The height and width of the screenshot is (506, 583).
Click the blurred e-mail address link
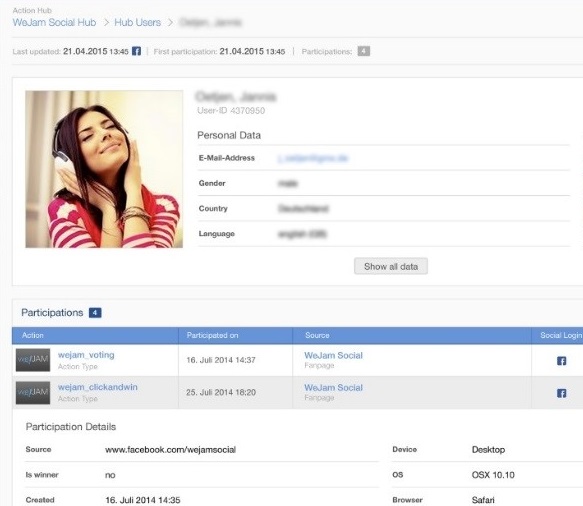pyautogui.click(x=313, y=158)
